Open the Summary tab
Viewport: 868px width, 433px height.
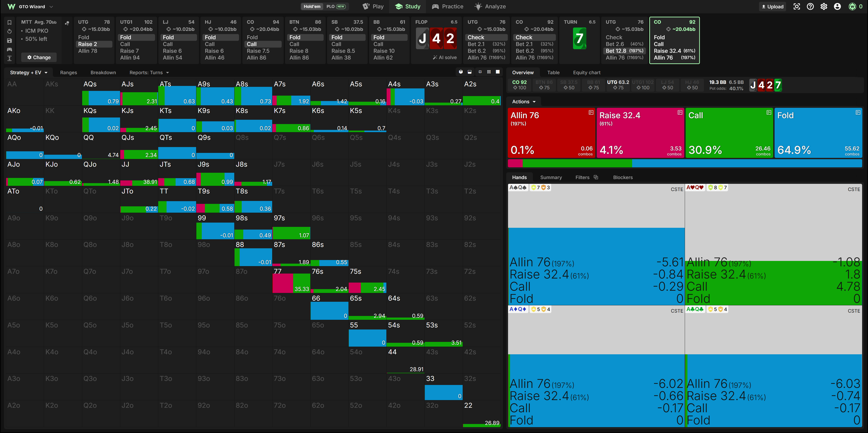(x=551, y=177)
